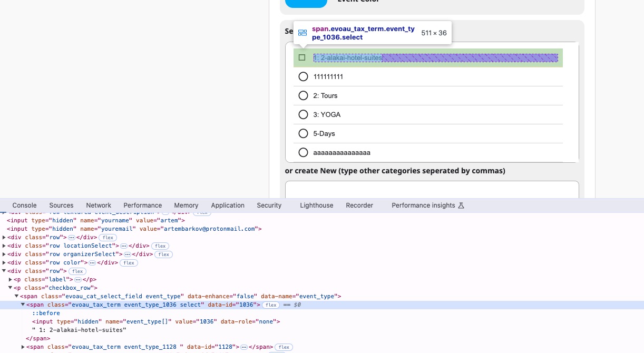Select the '2: Tours' radio option
Screen dimensions: 644x353
303,96
